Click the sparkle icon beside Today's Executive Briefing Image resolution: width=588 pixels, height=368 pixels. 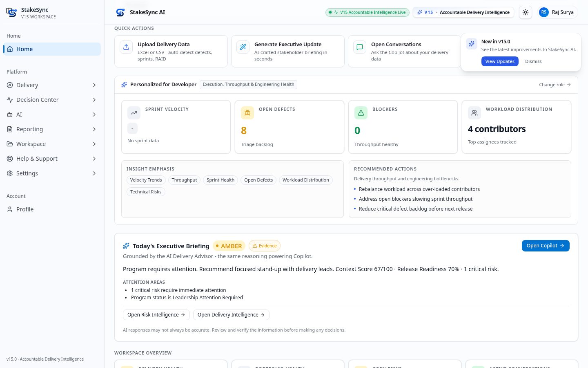click(x=126, y=246)
